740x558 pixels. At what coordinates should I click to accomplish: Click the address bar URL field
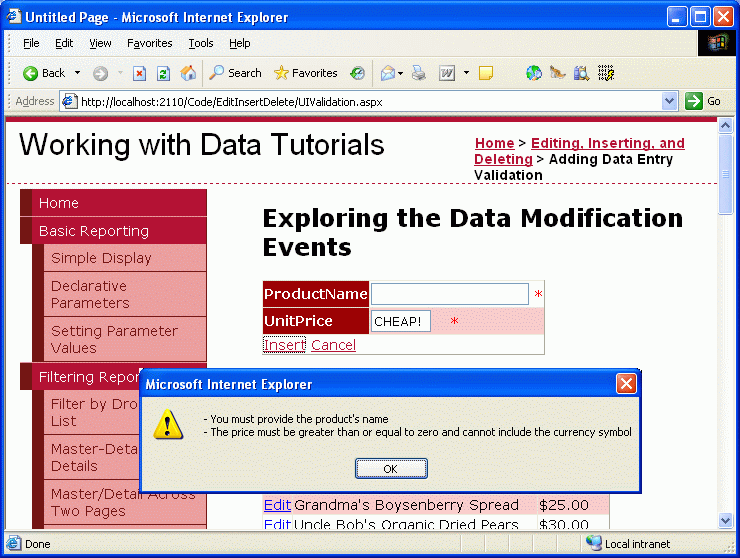[x=370, y=101]
